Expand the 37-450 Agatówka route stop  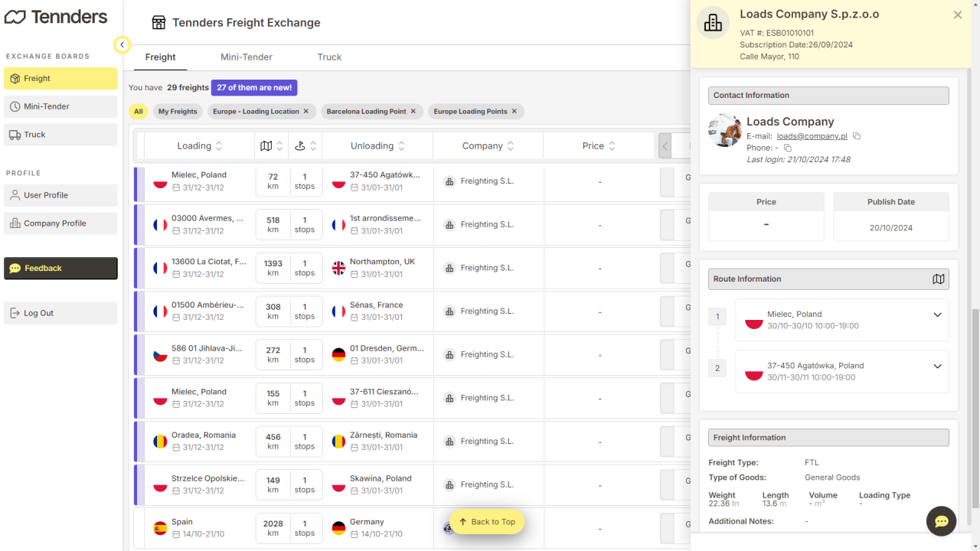point(937,367)
